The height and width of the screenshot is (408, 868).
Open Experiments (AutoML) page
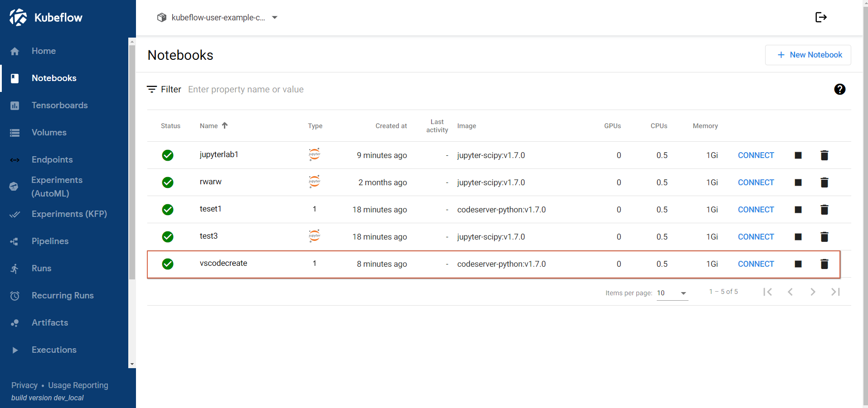[x=57, y=187]
